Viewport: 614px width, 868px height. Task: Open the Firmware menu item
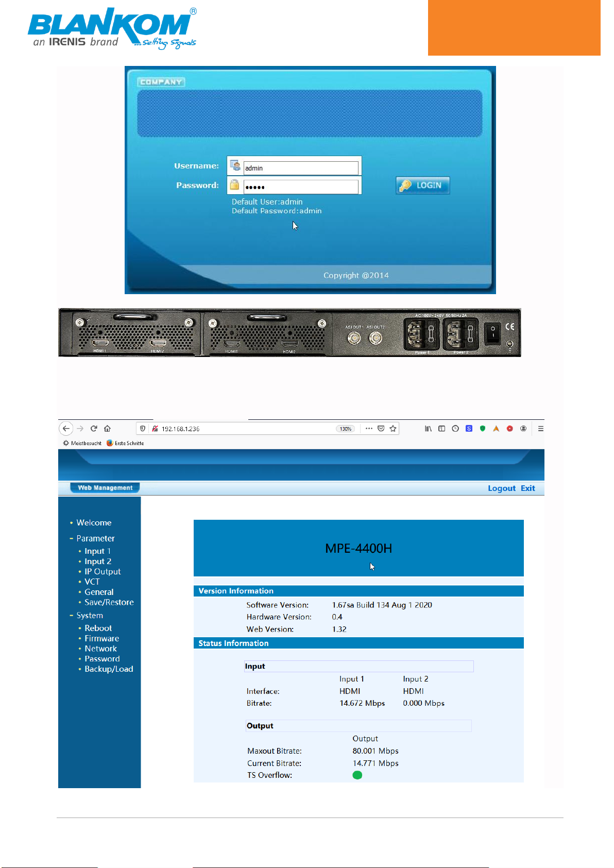[x=101, y=638]
